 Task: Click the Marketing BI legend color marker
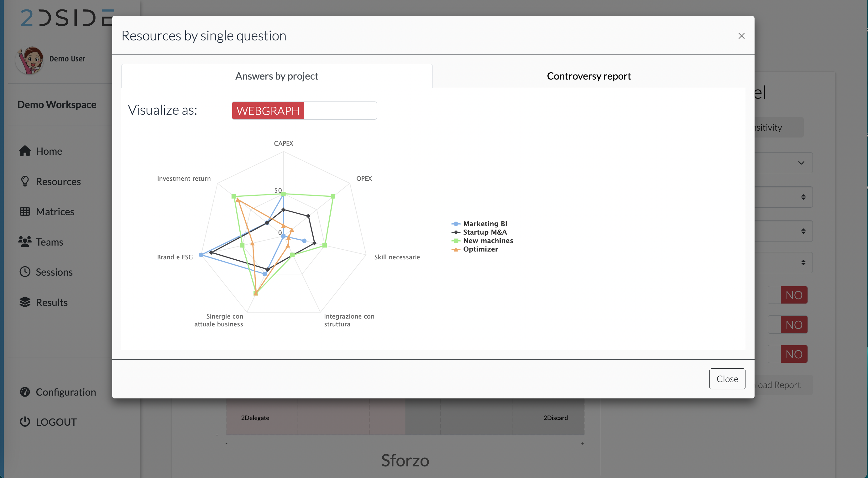click(456, 224)
